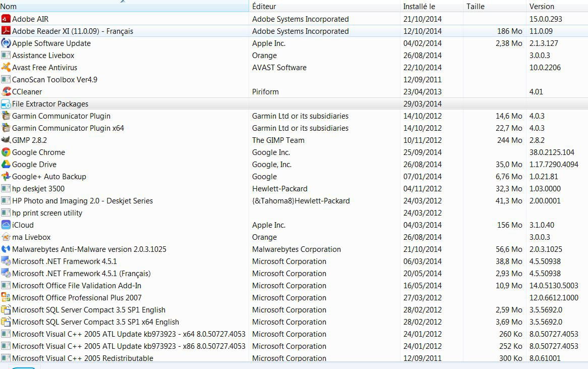Image resolution: width=588 pixels, height=369 pixels.
Task: Click the Microsoft Office File Validation Add-In icon
Action: pyautogui.click(x=6, y=285)
